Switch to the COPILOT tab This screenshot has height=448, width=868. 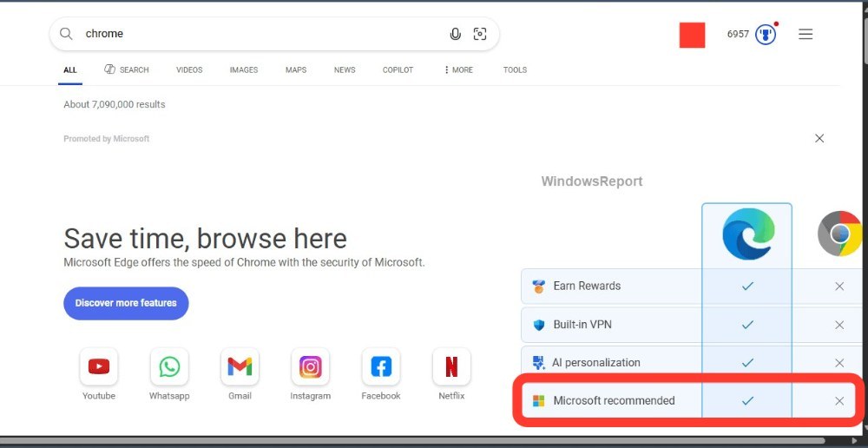(398, 69)
